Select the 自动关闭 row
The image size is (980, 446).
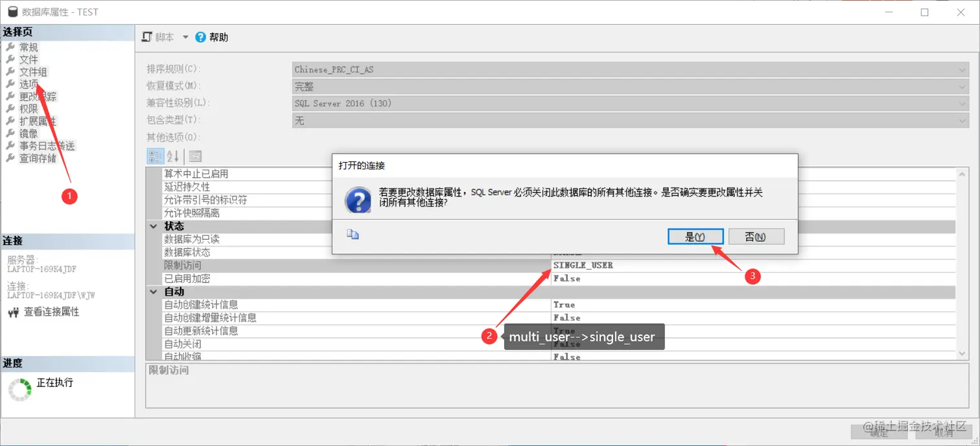(559, 344)
